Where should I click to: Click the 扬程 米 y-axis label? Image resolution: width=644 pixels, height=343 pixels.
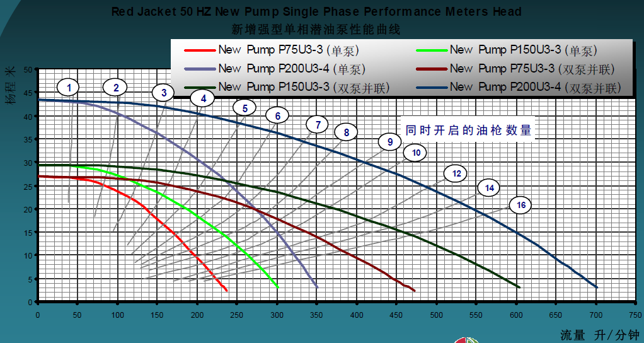12,86
